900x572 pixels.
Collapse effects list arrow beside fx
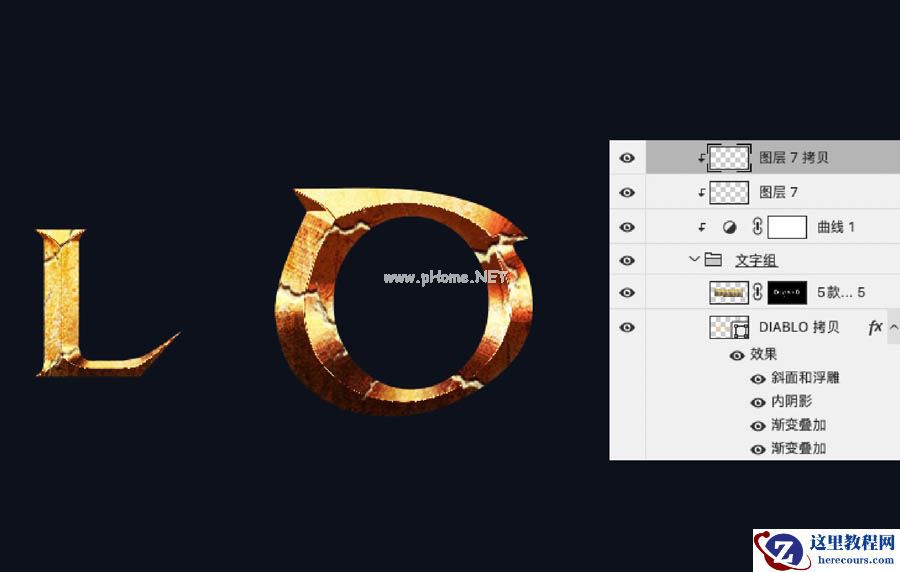pos(894,327)
